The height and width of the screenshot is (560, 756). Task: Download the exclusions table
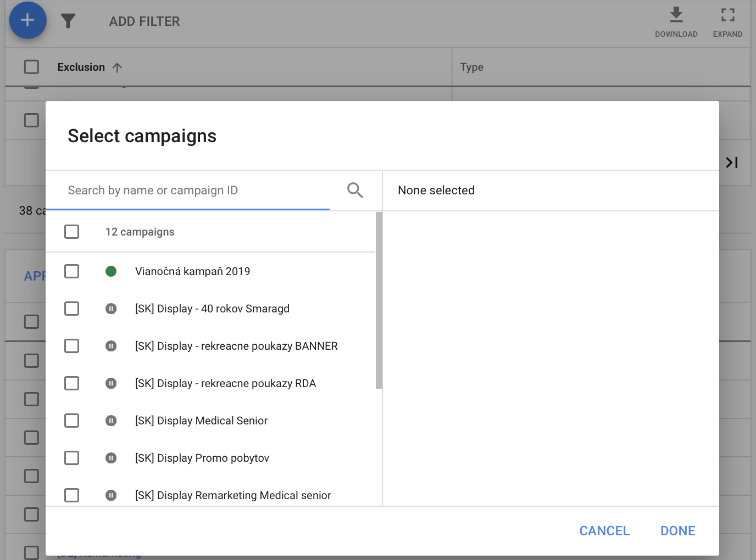pos(676,22)
